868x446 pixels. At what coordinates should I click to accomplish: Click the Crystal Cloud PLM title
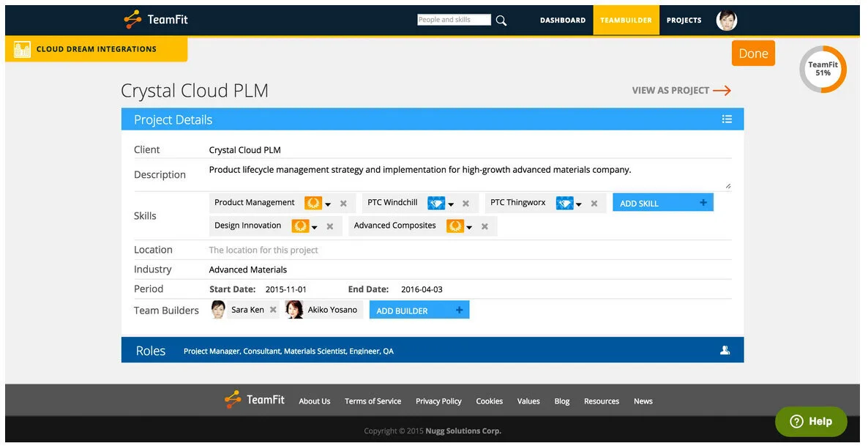[195, 91]
